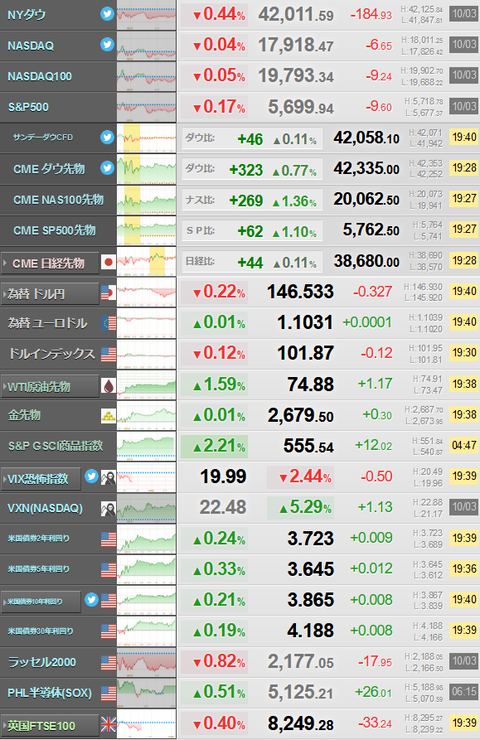Click the UK flag beside 英国FTSE100
480x740 pixels.
(109, 723)
